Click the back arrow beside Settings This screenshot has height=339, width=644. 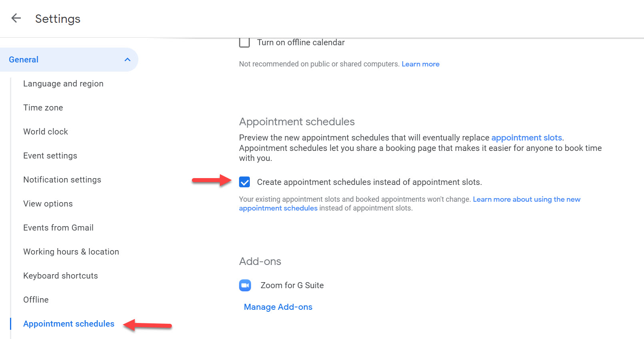(x=16, y=18)
